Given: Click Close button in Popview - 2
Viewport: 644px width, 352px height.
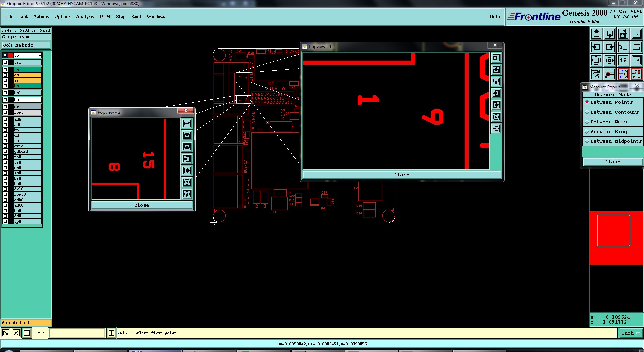Looking at the screenshot, I should click(142, 205).
